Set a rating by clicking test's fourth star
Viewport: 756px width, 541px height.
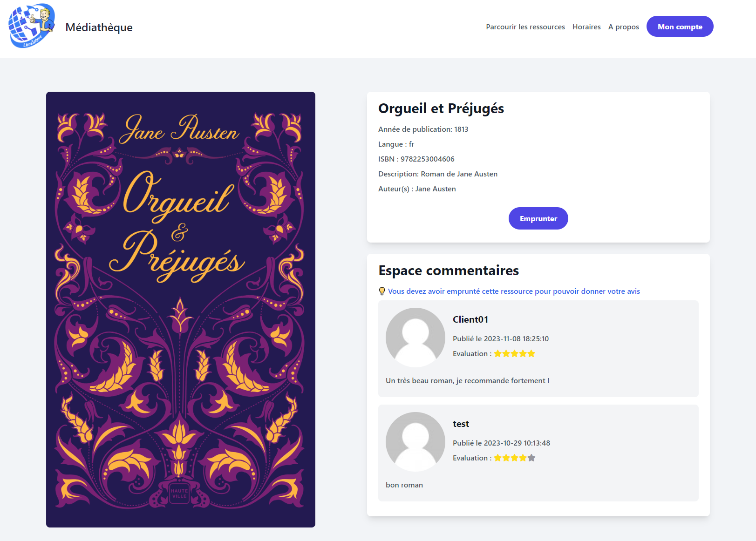pos(523,458)
